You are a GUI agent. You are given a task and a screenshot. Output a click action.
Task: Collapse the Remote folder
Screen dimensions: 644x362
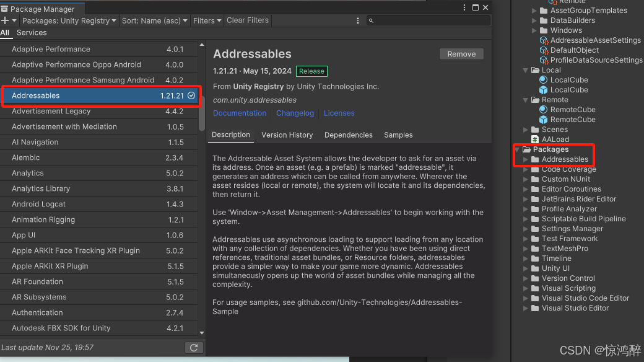click(525, 100)
